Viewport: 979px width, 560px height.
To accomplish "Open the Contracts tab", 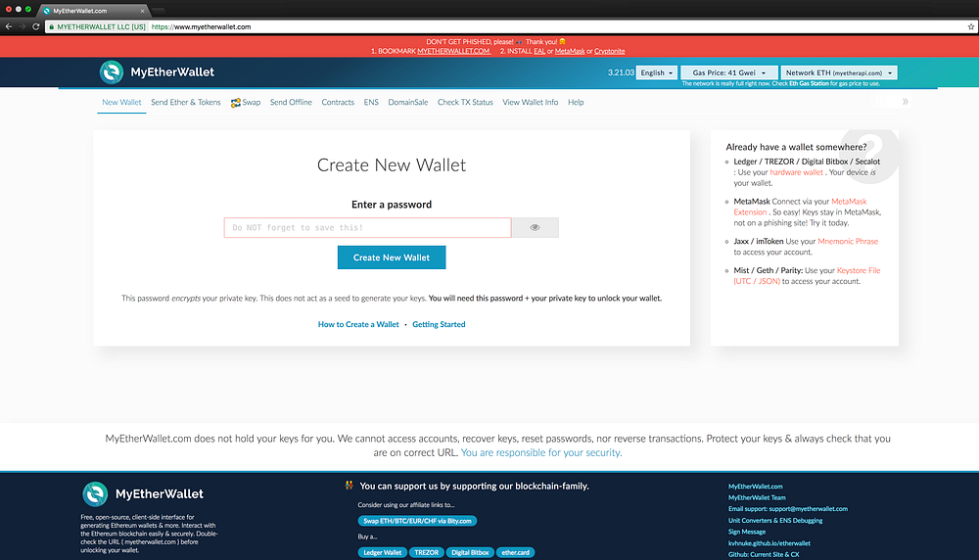I will click(x=338, y=103).
